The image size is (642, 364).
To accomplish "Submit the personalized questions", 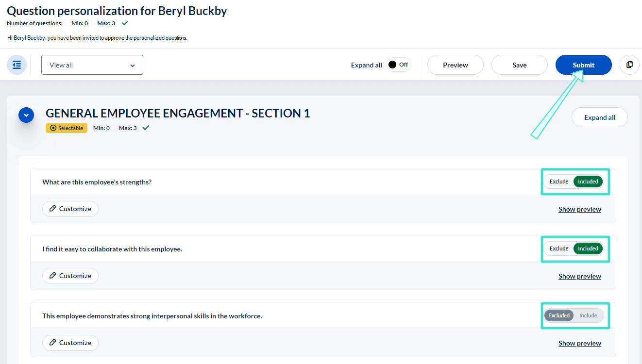I will (583, 65).
